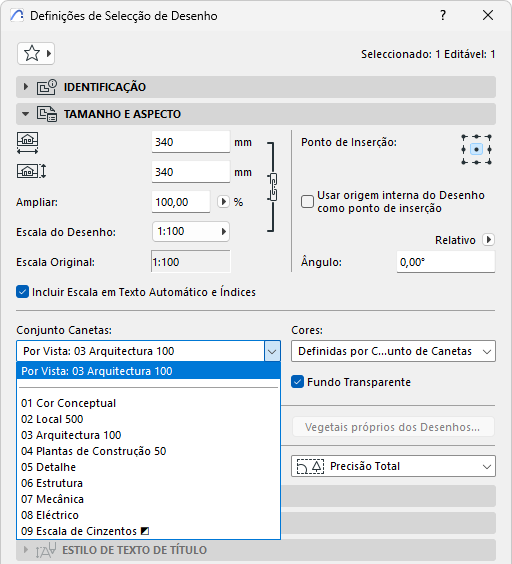
Task: Click the Precisão Total preview icon
Action: click(x=310, y=467)
